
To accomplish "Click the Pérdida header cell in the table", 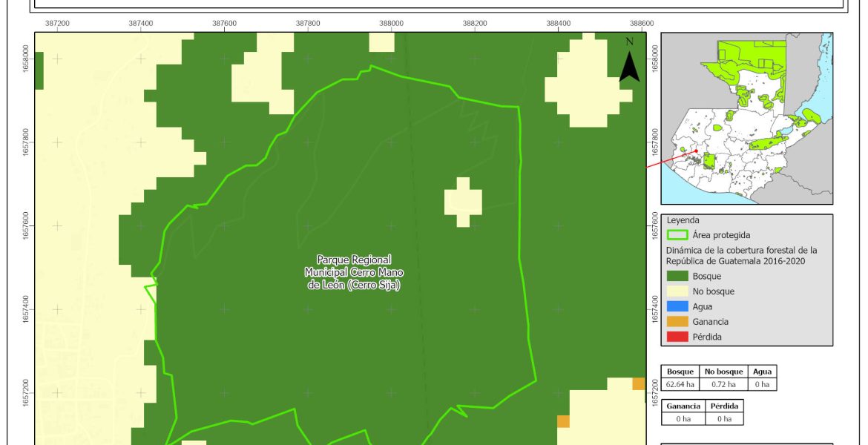I will tap(723, 406).
